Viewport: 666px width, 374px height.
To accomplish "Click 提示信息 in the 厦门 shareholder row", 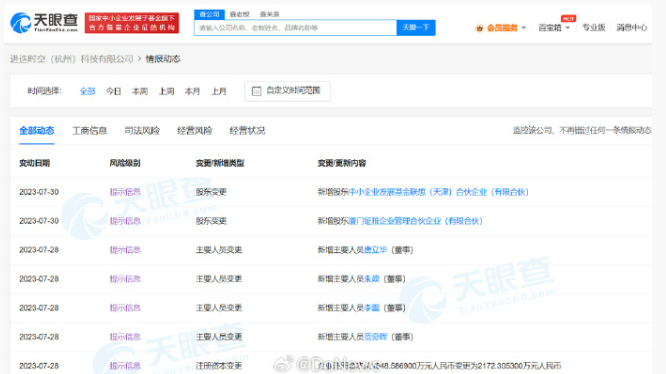I will click(125, 221).
